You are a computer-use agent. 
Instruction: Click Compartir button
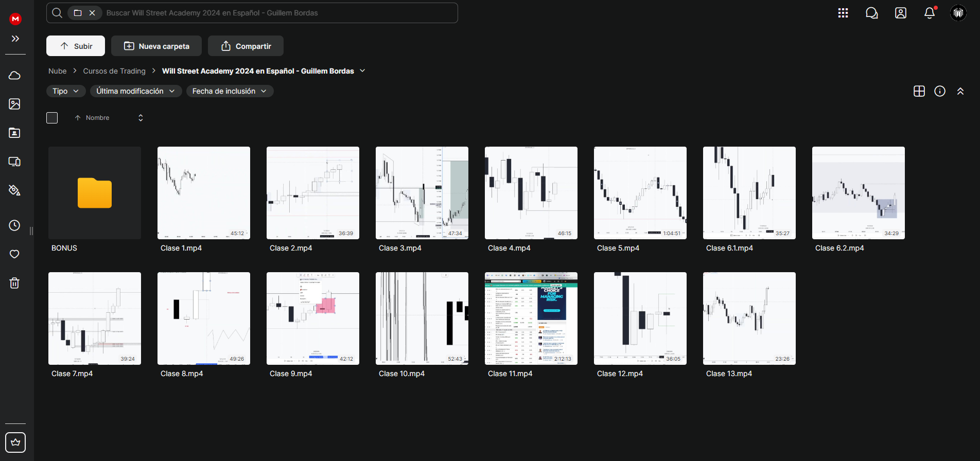click(x=246, y=46)
